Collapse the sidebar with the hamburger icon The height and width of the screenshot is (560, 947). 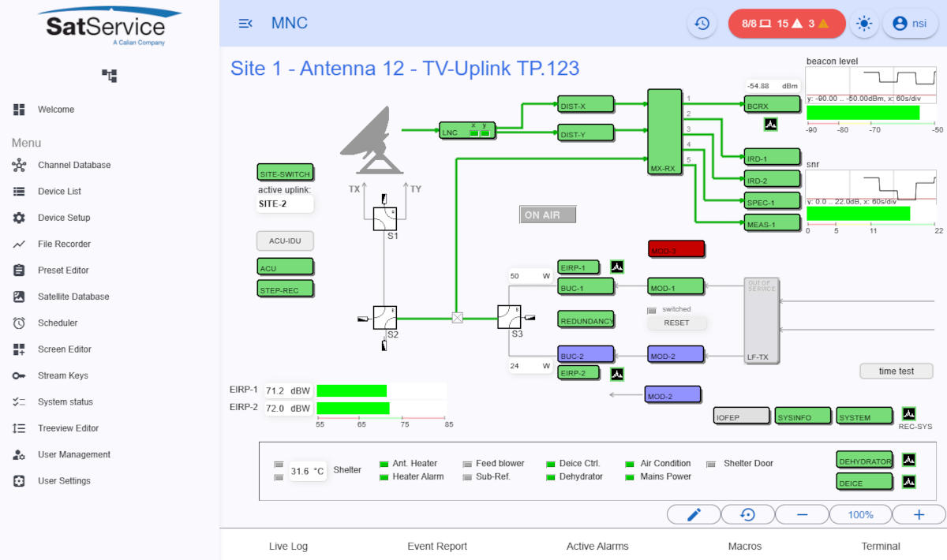coord(245,23)
